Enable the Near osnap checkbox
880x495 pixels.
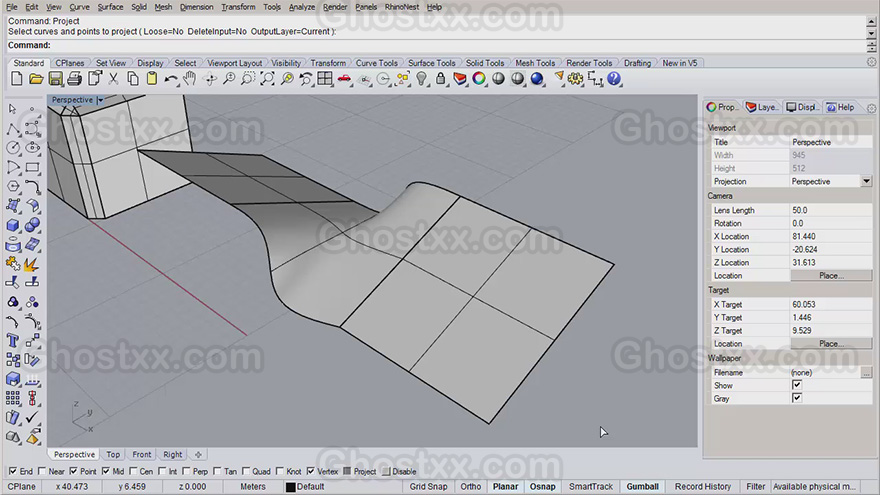pos(42,471)
